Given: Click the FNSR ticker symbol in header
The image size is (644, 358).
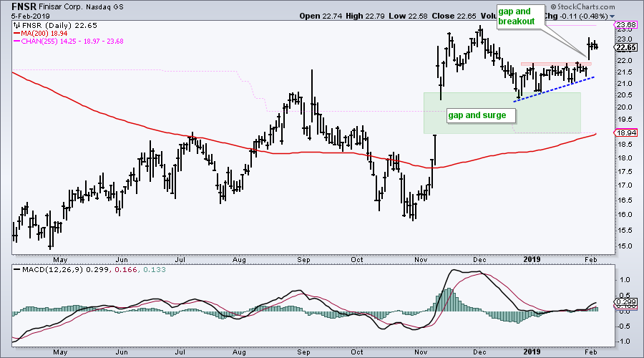Looking at the screenshot, I should [24, 6].
